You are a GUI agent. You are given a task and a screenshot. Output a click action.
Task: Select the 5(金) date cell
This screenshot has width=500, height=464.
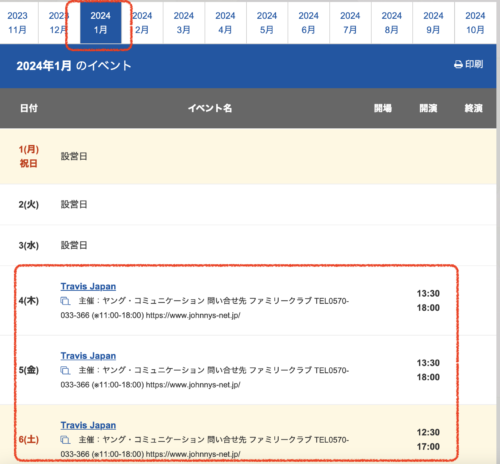coord(29,370)
